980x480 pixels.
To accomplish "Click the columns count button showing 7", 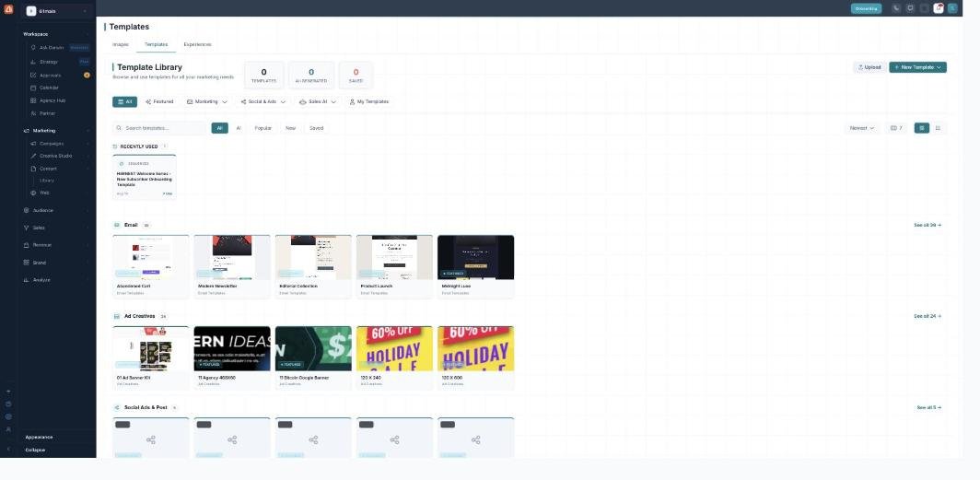I will pyautogui.click(x=896, y=128).
